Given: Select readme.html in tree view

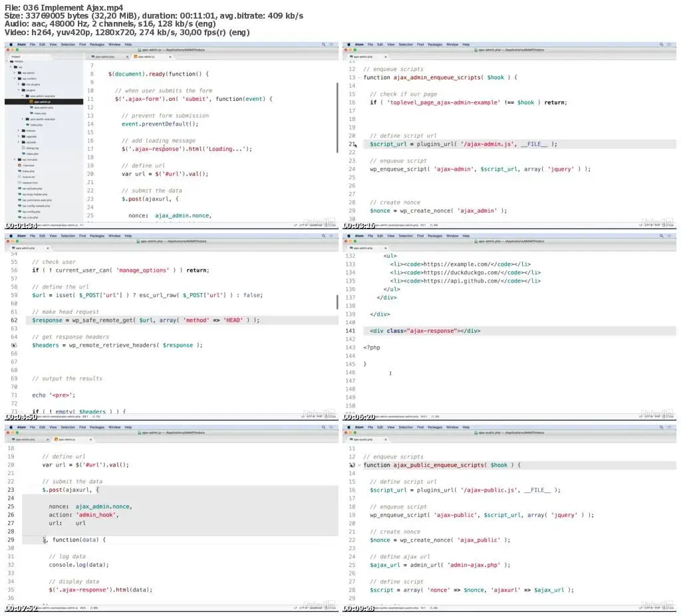Looking at the screenshot, I should click(31, 183).
